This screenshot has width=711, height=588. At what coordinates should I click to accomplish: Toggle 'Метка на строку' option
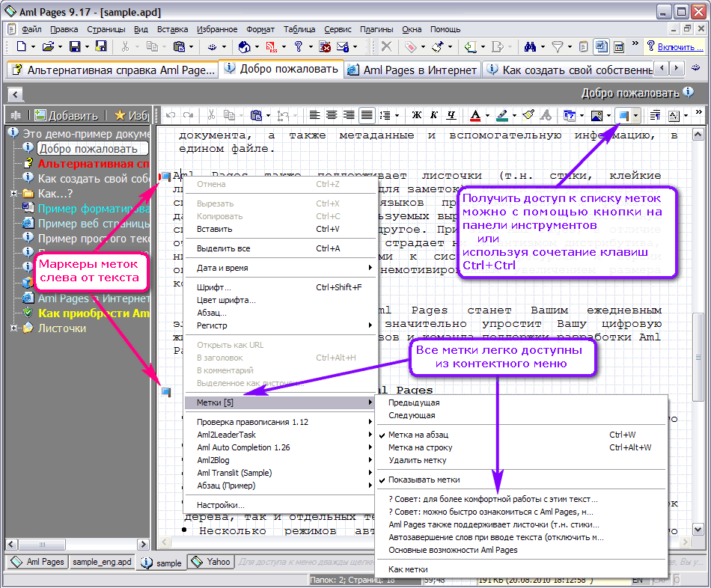click(521, 447)
